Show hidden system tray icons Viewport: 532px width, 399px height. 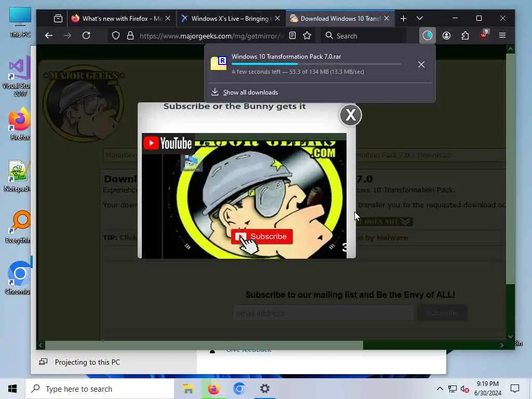[440, 389]
